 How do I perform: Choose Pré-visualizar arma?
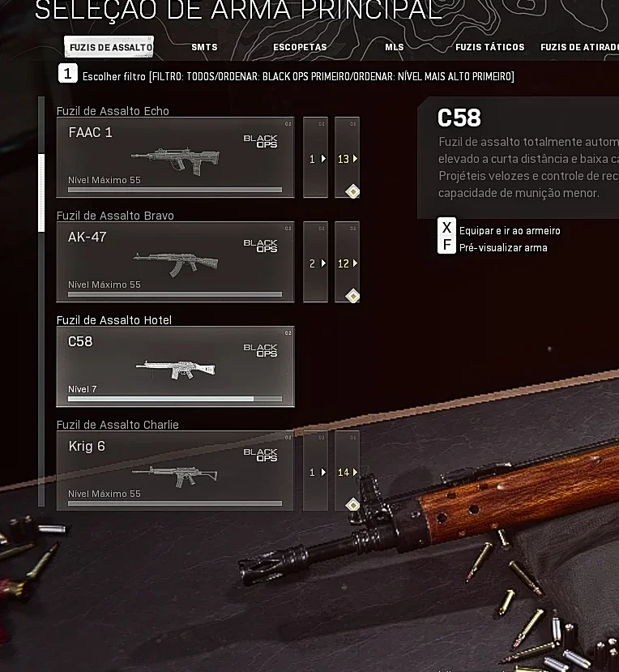pos(503,248)
